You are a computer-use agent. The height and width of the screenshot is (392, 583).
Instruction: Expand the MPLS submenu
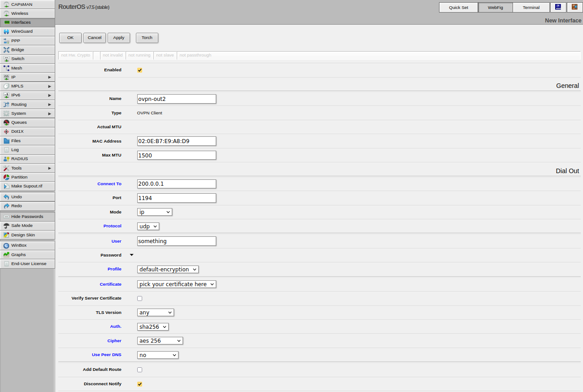[50, 86]
